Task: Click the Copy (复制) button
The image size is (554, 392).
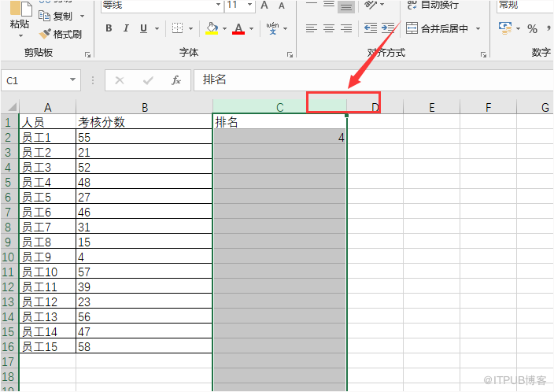Action: 57,16
